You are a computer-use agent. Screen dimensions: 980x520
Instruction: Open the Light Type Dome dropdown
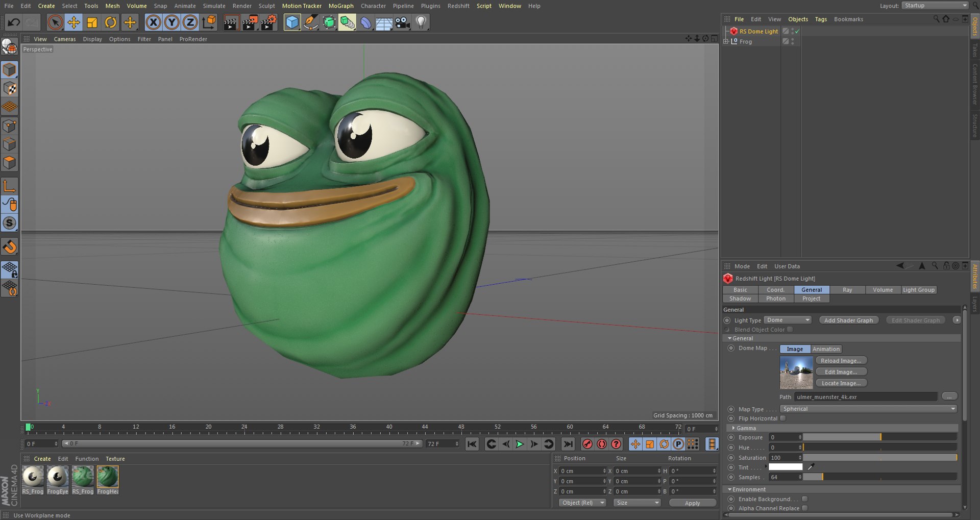coord(788,320)
